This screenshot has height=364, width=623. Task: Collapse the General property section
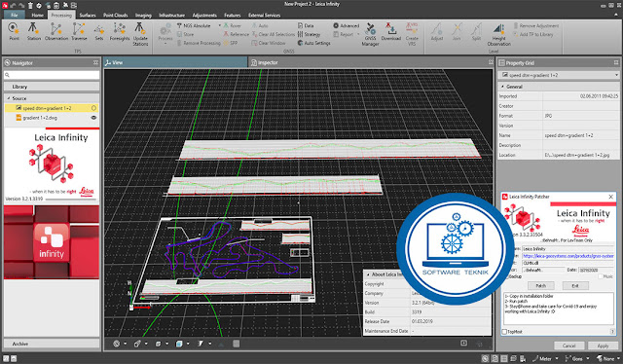coord(502,87)
